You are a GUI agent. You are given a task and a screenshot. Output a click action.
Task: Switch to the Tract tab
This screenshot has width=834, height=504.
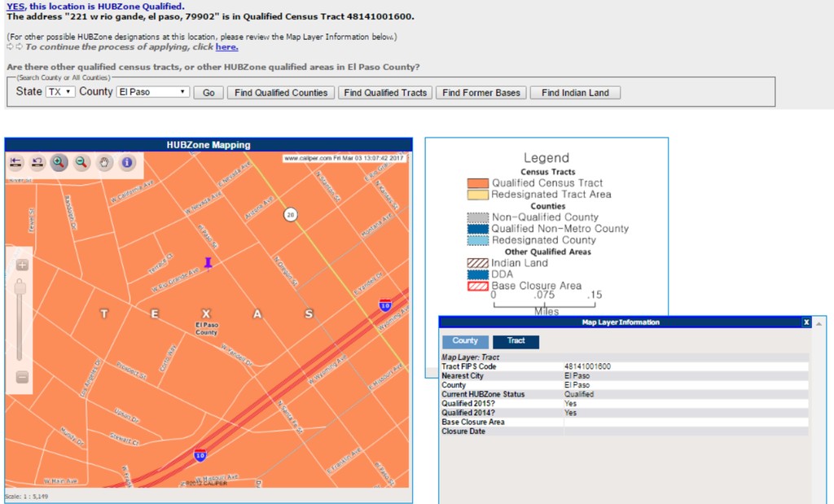coord(516,341)
